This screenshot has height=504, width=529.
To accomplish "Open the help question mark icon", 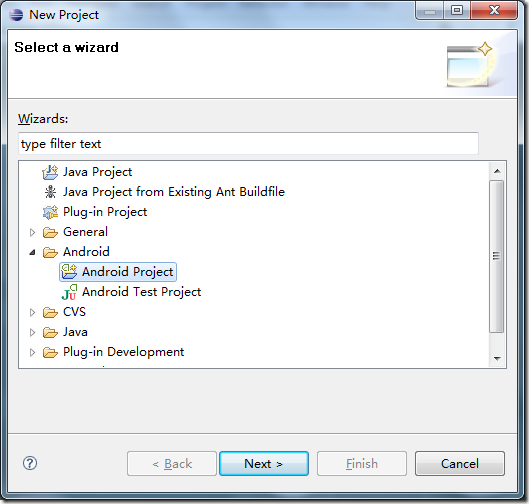I will click(x=30, y=463).
